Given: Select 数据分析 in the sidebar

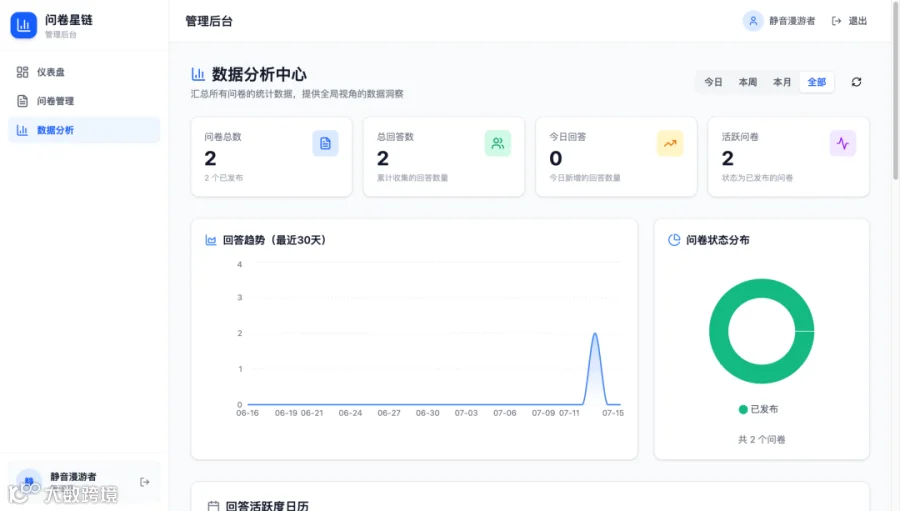Looking at the screenshot, I should [x=84, y=130].
